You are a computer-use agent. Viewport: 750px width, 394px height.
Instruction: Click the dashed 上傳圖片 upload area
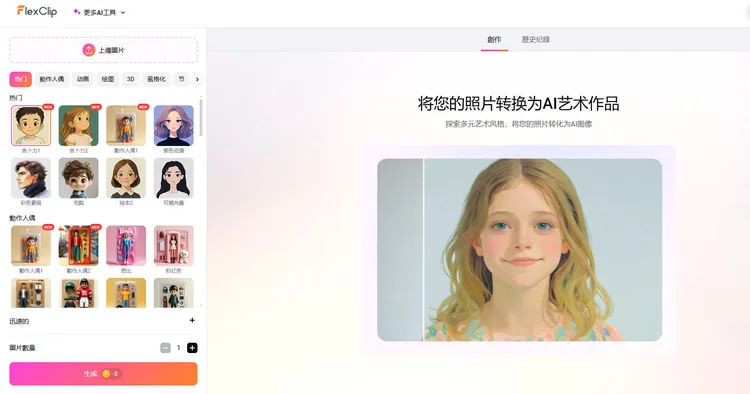click(x=103, y=50)
